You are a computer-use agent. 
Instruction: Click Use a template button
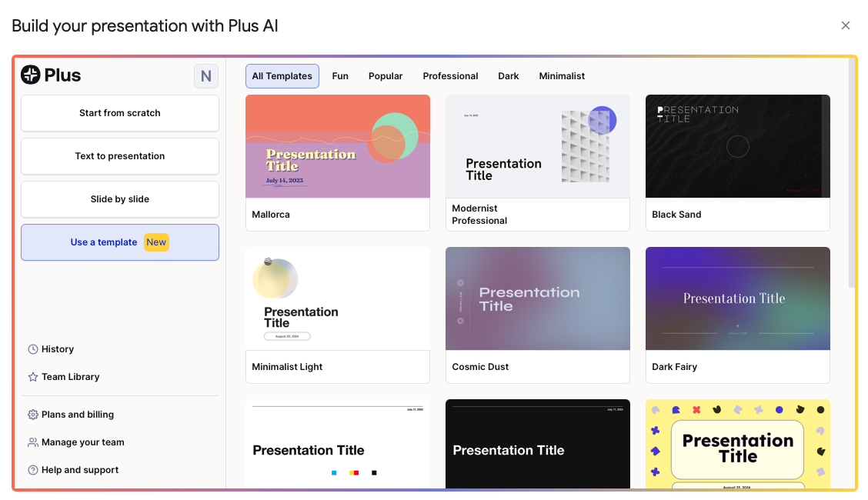click(x=120, y=242)
